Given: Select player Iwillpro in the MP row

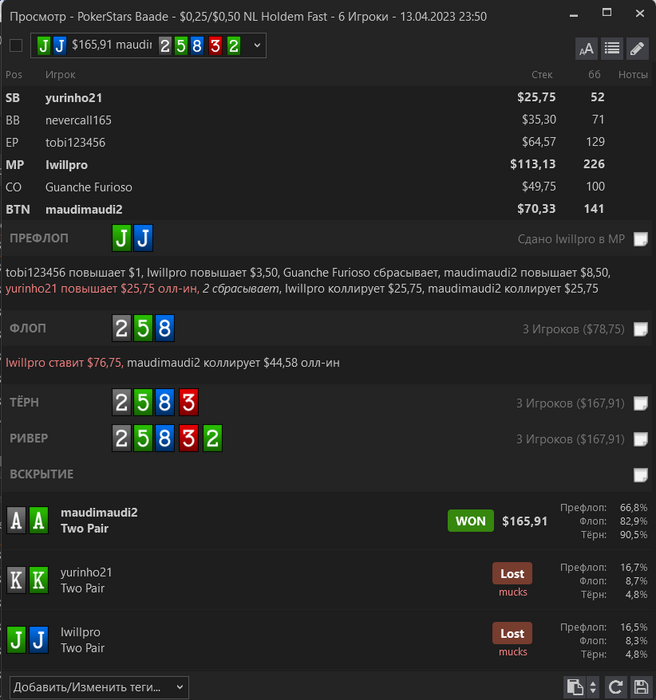Looking at the screenshot, I should (x=67, y=165).
